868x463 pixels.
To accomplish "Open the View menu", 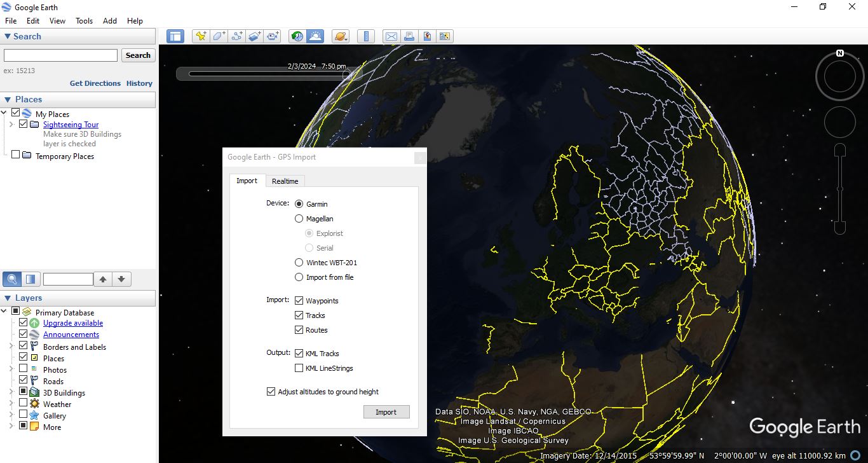I will click(57, 20).
